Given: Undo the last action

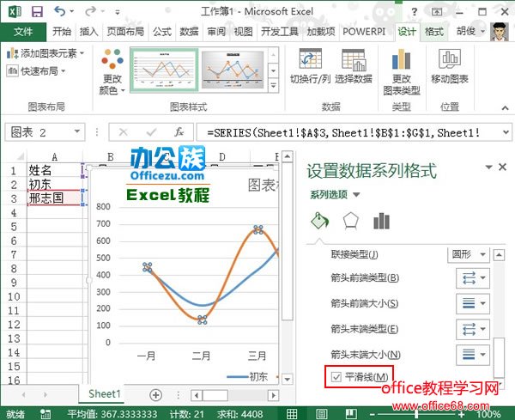Looking at the screenshot, I should [60, 11].
